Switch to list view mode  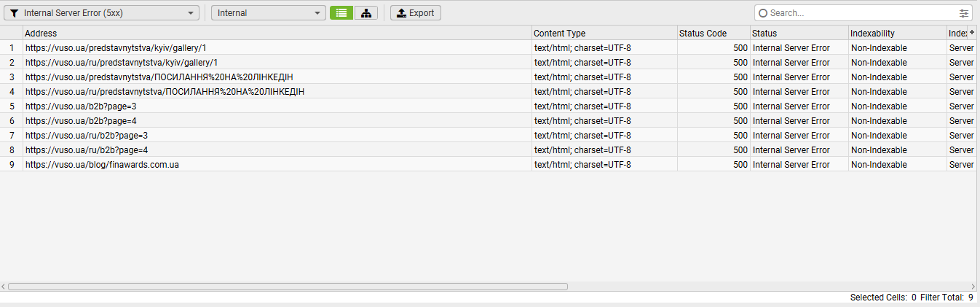[341, 13]
